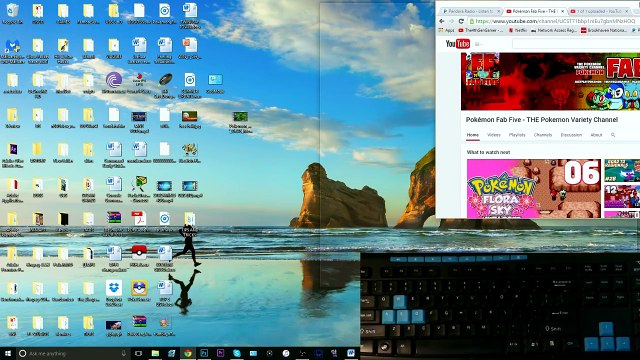Open the teal #28 video thumbnail

tap(622, 170)
